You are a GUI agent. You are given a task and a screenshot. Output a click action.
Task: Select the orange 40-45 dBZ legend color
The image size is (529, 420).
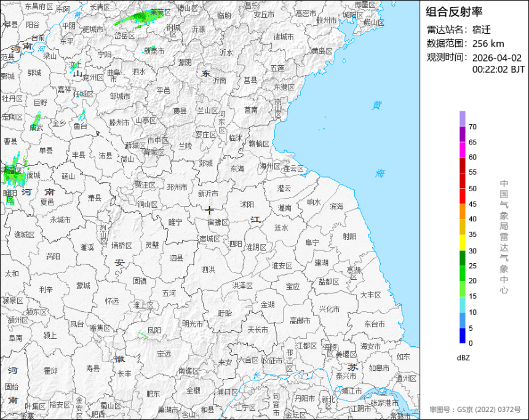coord(462,212)
